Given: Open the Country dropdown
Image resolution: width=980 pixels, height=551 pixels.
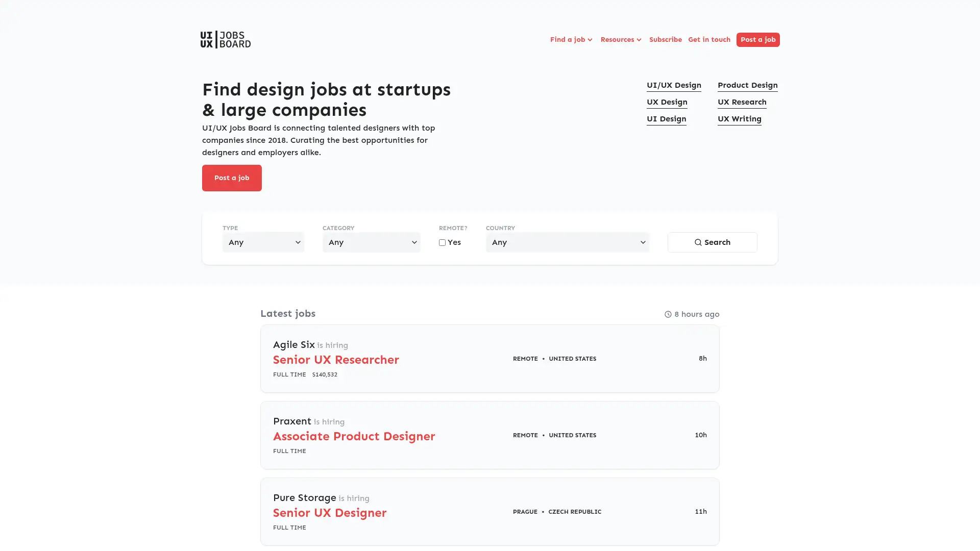Looking at the screenshot, I should click(567, 242).
